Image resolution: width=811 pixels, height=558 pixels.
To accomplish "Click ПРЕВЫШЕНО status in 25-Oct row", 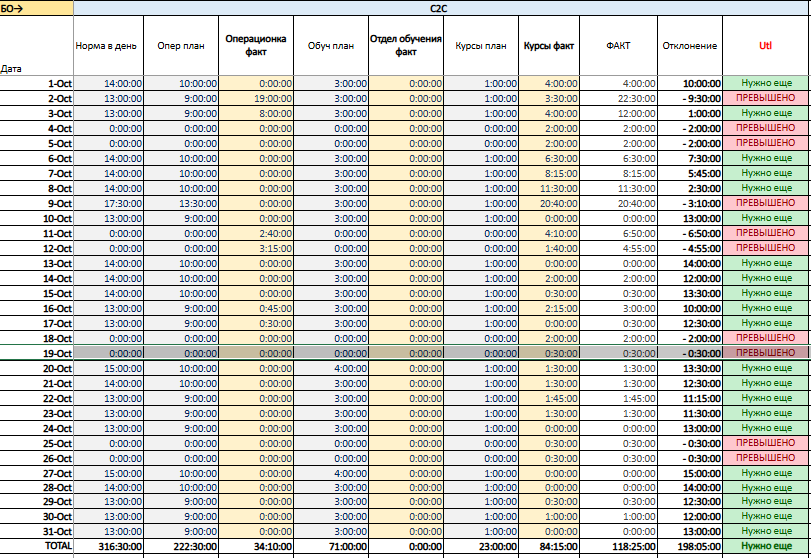I will coord(765,443).
